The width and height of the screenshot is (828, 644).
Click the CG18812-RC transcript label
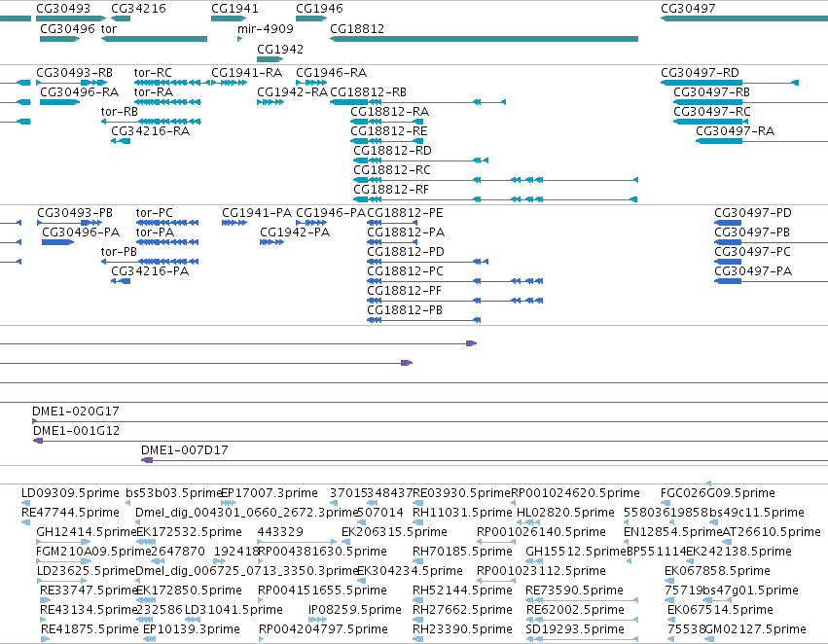point(392,170)
